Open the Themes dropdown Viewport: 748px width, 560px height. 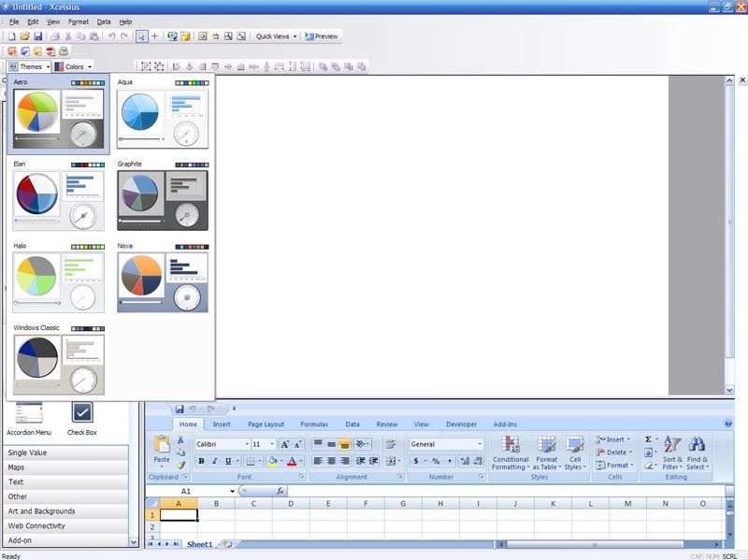pyautogui.click(x=30, y=66)
